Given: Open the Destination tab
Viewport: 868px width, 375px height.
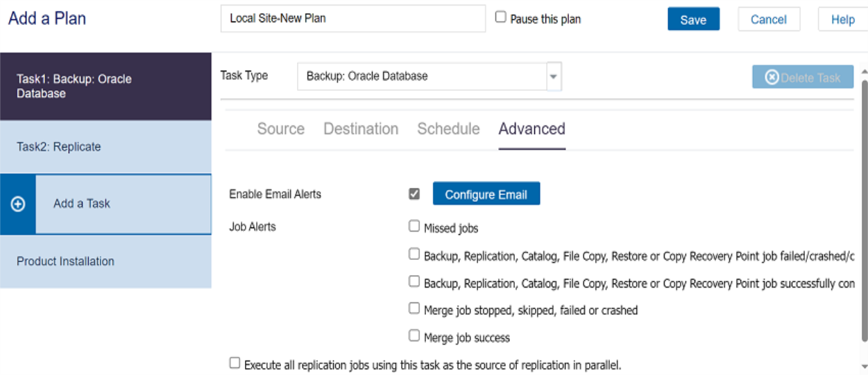Looking at the screenshot, I should (x=361, y=129).
